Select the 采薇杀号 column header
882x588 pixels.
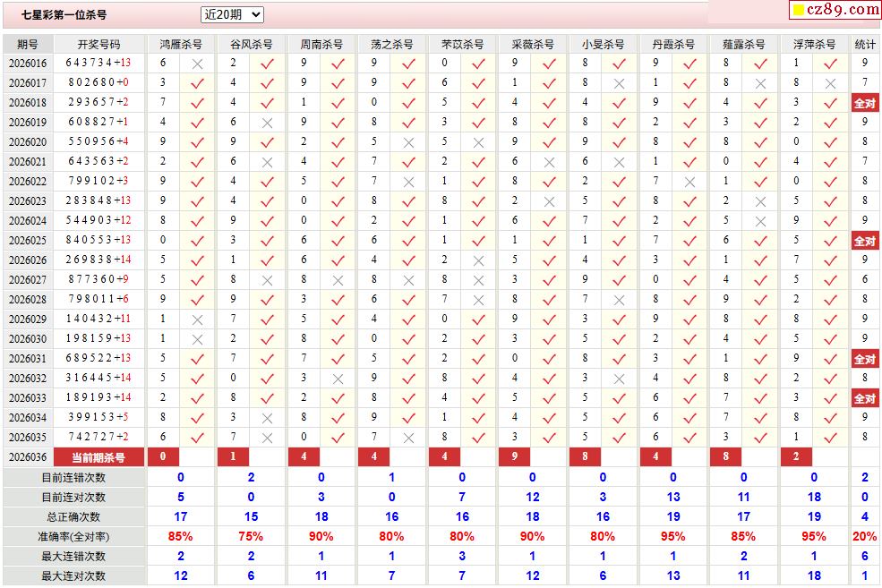tap(533, 45)
